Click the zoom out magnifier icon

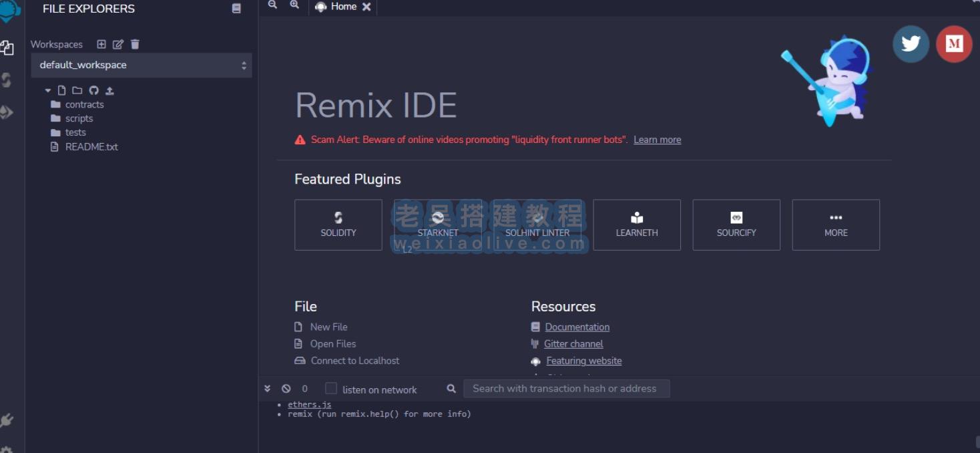[272, 5]
